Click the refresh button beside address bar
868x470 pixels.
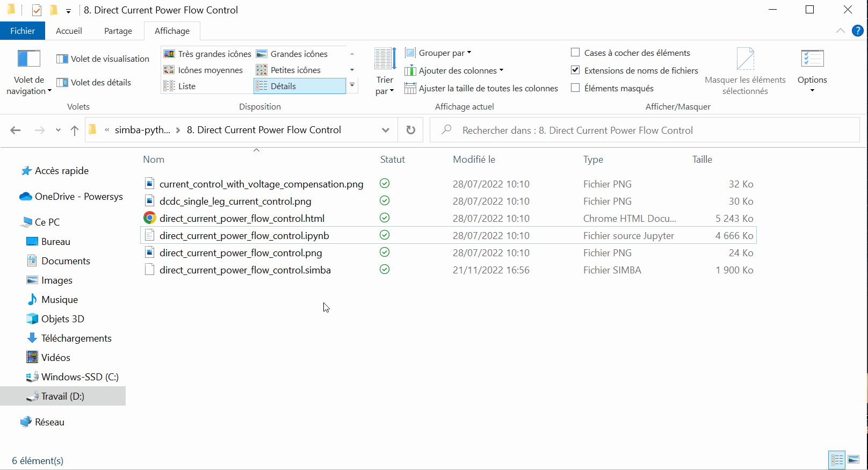pyautogui.click(x=410, y=130)
